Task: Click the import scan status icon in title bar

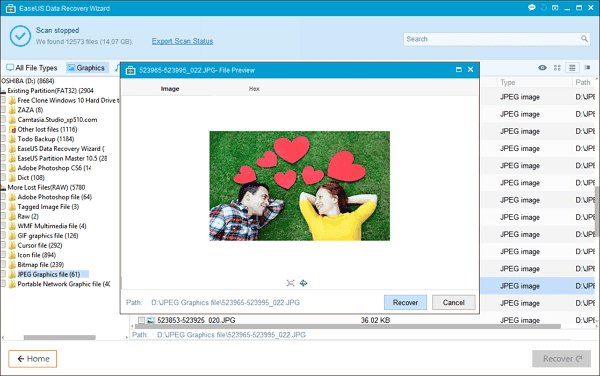Action: click(x=555, y=8)
